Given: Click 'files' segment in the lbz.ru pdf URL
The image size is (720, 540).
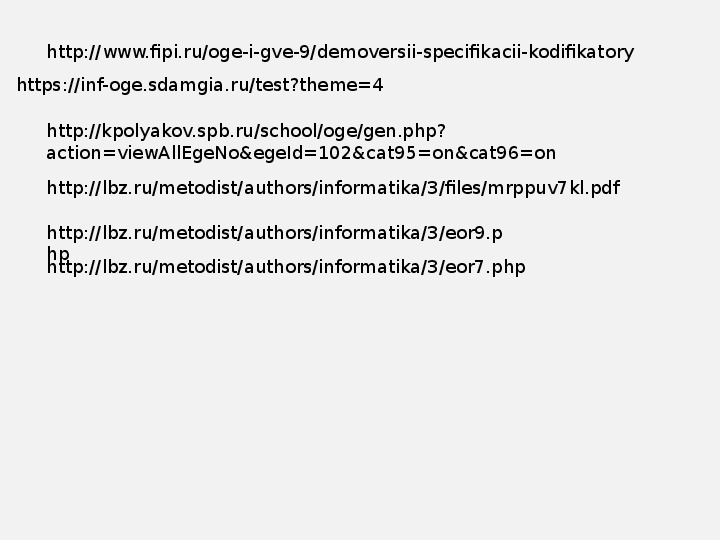Looking at the screenshot, I should 463,188.
